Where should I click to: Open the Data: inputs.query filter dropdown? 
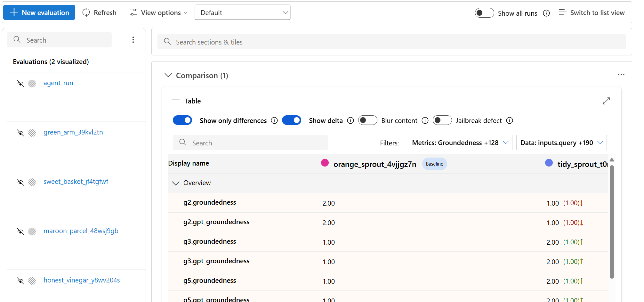561,143
